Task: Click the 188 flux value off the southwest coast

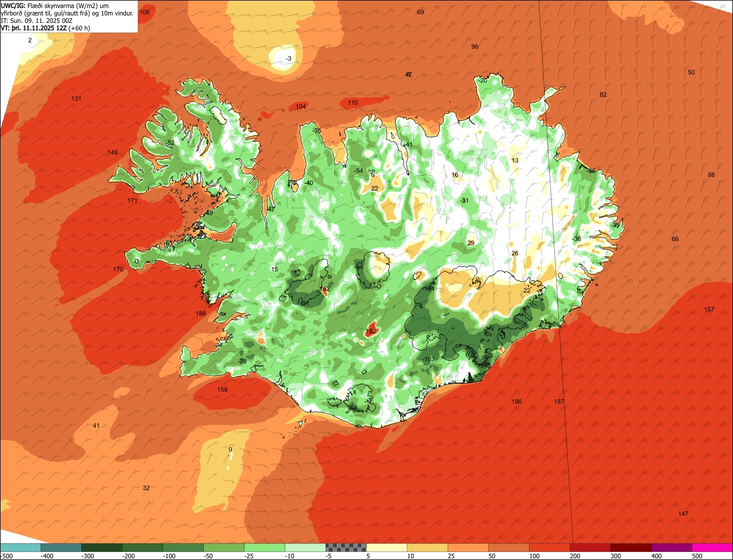Action: coord(200,313)
